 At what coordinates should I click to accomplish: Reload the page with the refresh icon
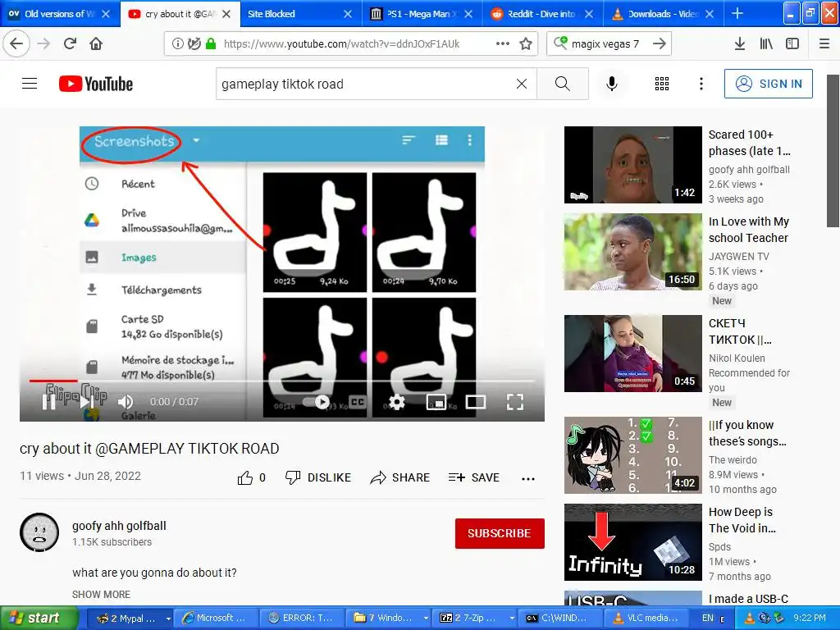pos(70,43)
